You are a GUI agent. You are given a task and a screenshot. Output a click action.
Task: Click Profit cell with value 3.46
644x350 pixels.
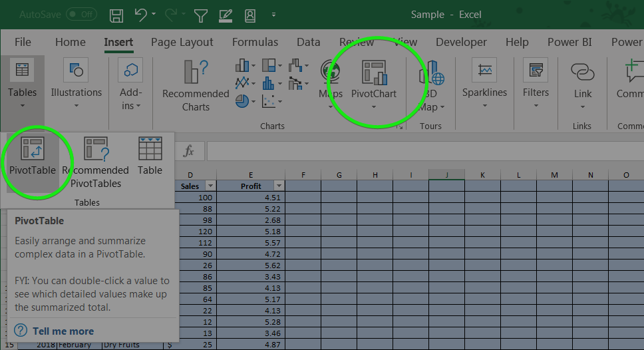[251, 333]
